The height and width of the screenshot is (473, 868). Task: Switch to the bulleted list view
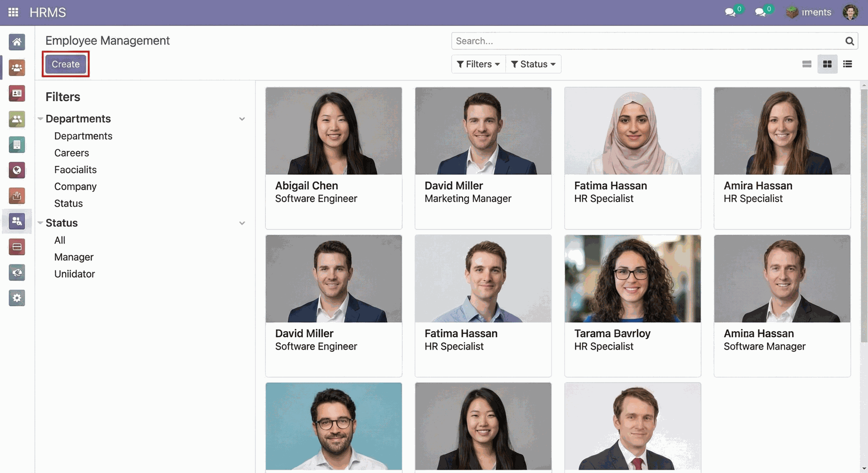[x=847, y=64]
